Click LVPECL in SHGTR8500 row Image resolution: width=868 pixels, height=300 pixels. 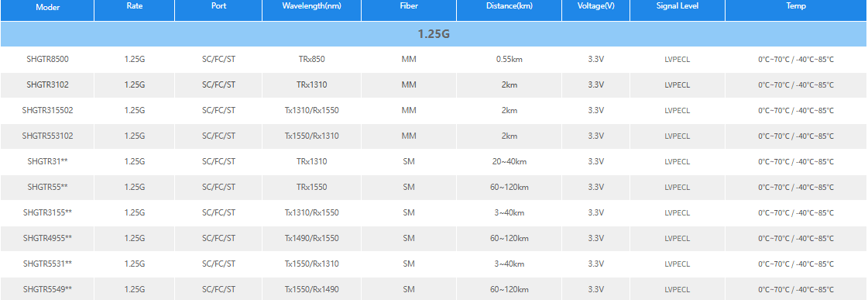pos(678,60)
